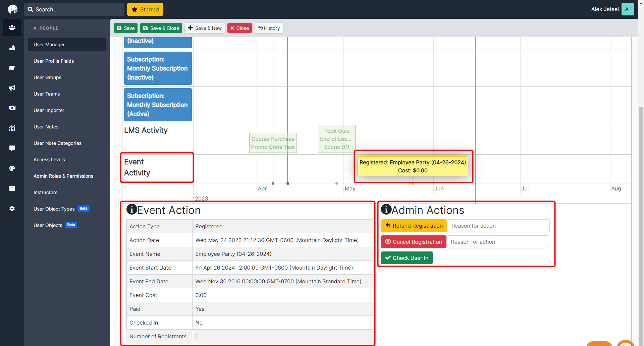Click Course Purchase Promo Code Test marker

coord(273,143)
